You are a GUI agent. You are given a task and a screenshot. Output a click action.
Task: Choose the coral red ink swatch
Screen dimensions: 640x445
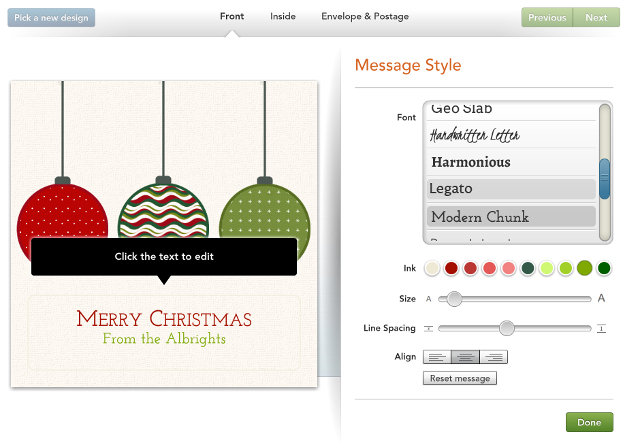(489, 268)
